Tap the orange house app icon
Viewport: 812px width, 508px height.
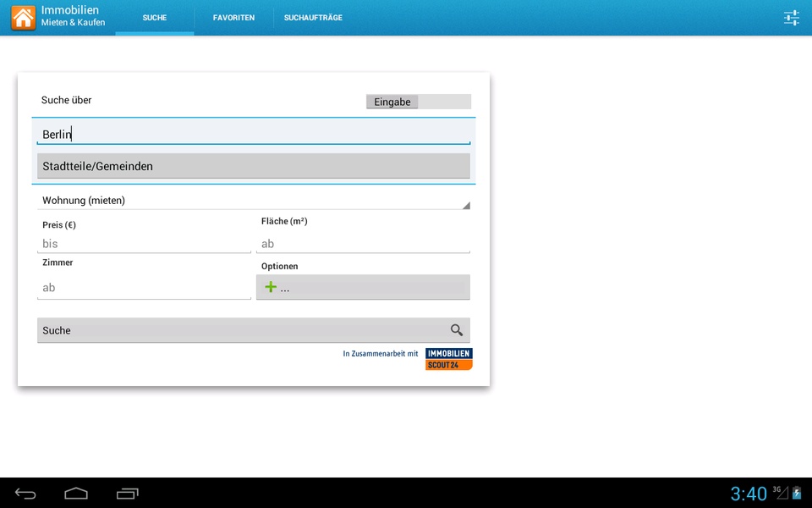click(x=24, y=18)
